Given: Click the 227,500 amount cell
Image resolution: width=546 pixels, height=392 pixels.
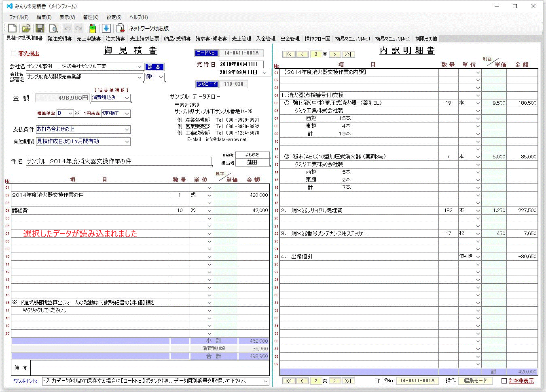Looking at the screenshot, I should [522, 211].
